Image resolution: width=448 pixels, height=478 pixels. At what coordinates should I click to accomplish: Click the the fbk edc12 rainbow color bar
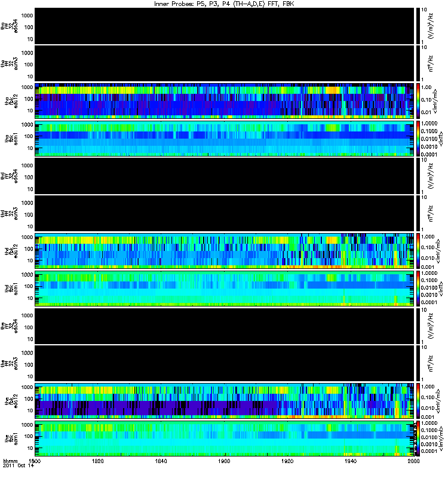418,401
